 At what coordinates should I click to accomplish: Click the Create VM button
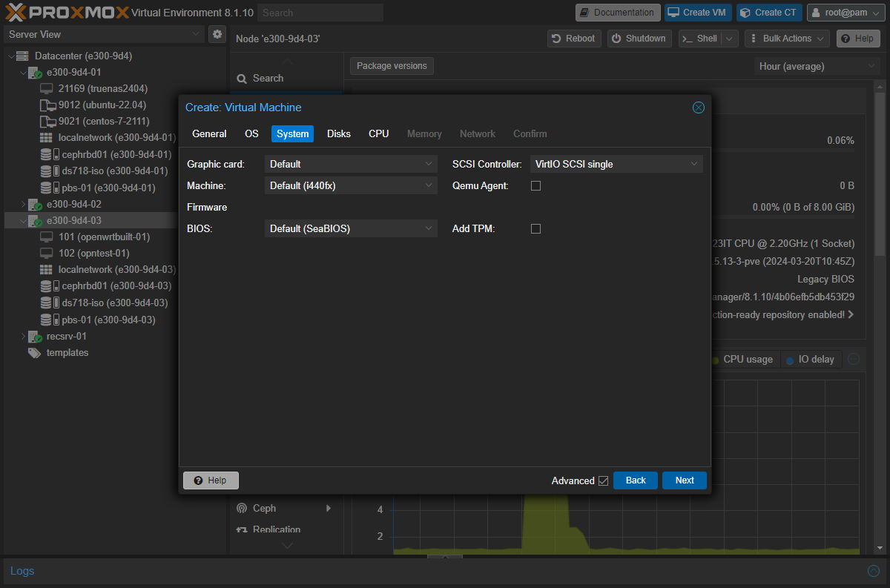pyautogui.click(x=698, y=13)
